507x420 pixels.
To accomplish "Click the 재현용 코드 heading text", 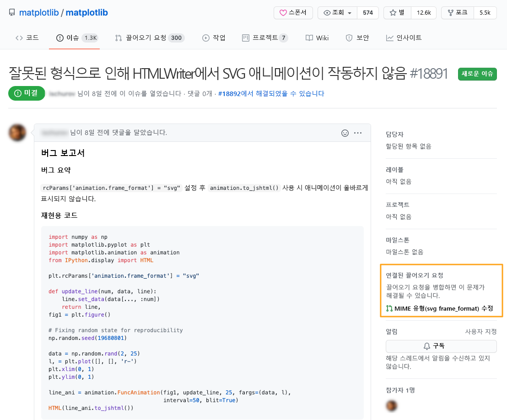I will click(x=59, y=215).
